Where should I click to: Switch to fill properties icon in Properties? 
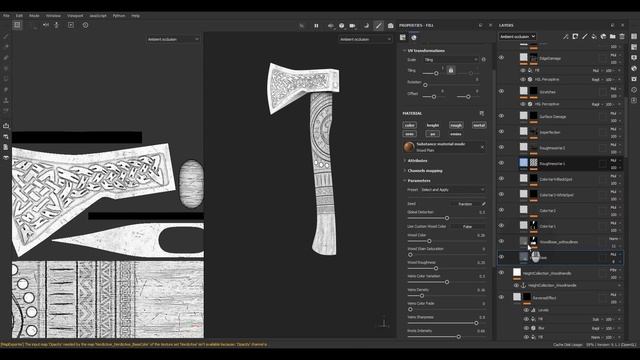(x=403, y=38)
